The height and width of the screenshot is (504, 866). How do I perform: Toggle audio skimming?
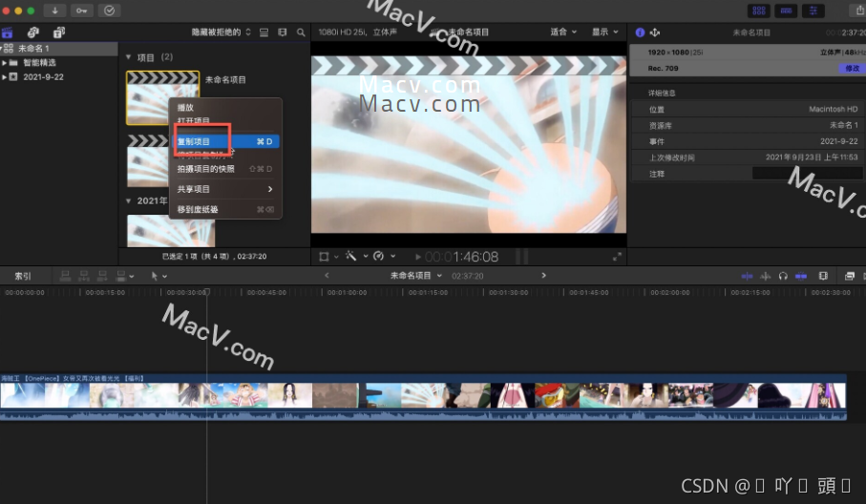766,276
